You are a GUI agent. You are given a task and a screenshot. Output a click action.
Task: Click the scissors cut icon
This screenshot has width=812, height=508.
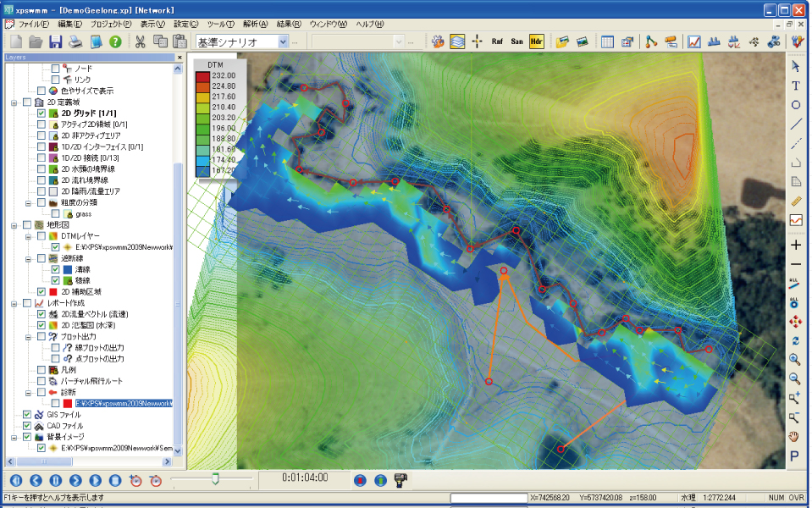[x=140, y=41]
